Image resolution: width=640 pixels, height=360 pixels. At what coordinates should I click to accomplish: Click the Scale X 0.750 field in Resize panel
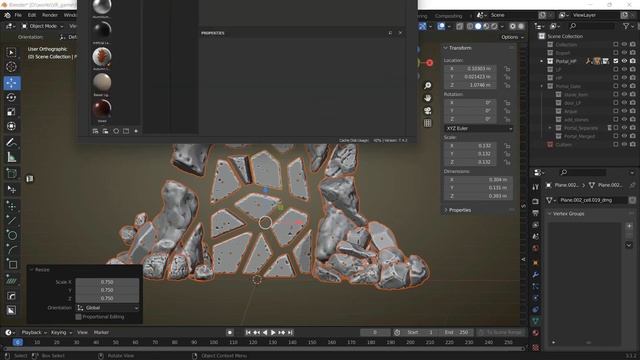tap(107, 282)
